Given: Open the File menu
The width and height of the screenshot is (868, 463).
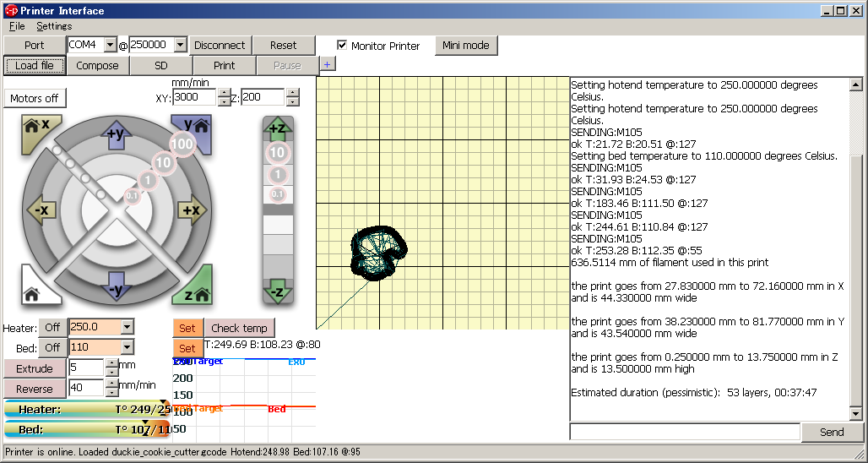Looking at the screenshot, I should click(17, 26).
